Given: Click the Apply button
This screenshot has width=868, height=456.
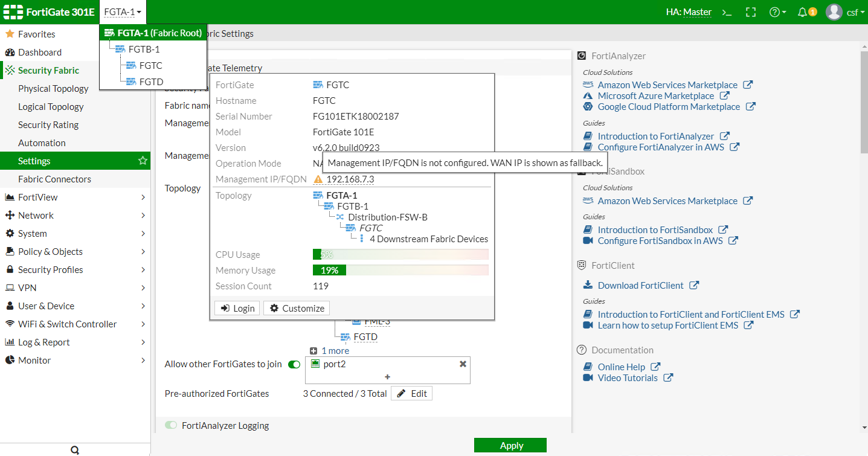Looking at the screenshot, I should tap(510, 445).
